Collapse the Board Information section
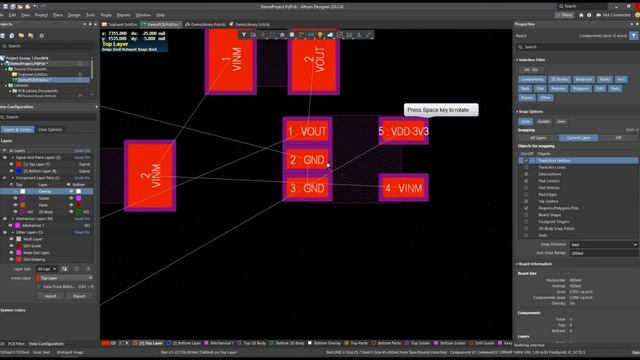 click(x=517, y=264)
